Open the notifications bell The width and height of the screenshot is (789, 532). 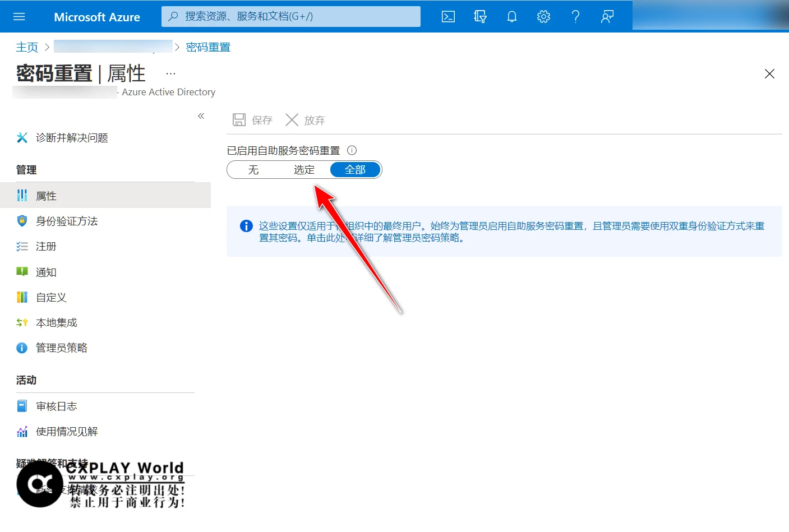point(512,17)
